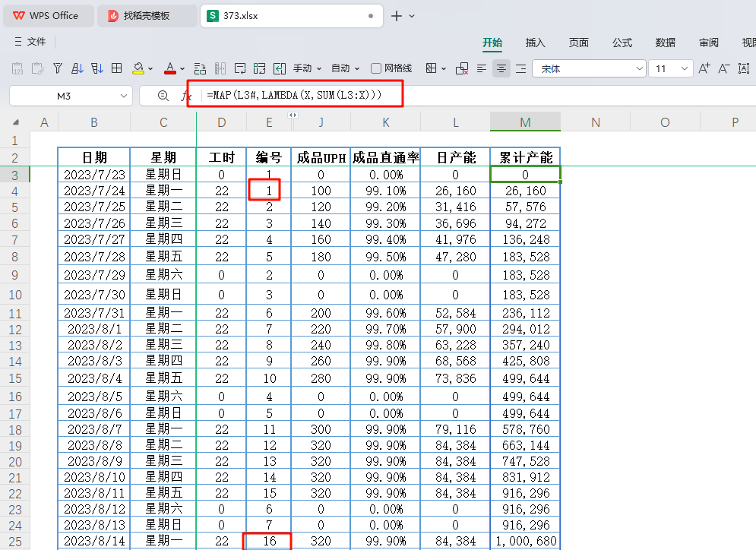Open the name box M3 dropdown
This screenshot has height=550, width=756.
123,96
